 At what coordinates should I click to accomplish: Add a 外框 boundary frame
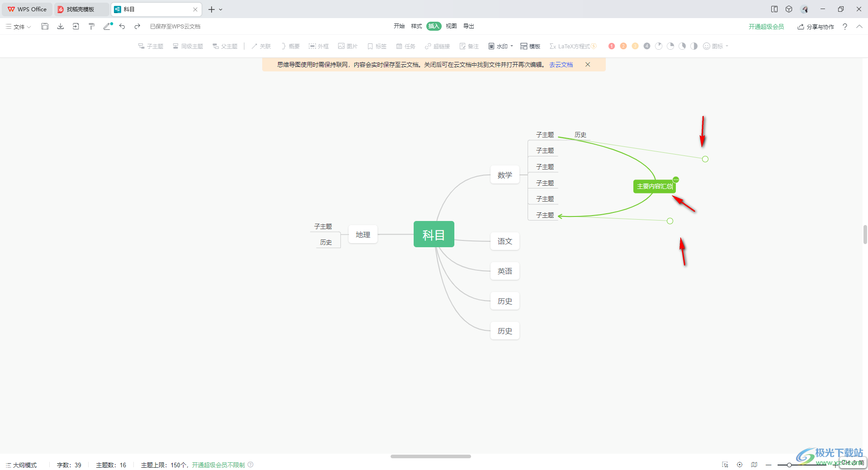point(319,46)
